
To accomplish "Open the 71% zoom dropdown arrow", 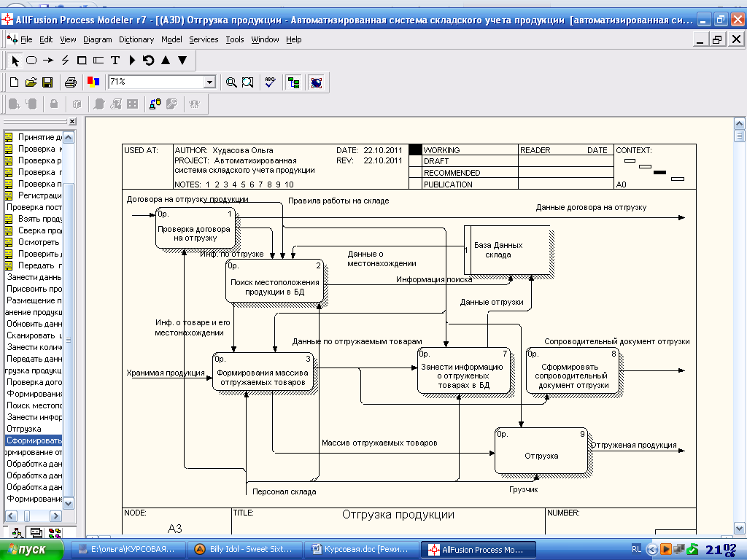I will [209, 82].
